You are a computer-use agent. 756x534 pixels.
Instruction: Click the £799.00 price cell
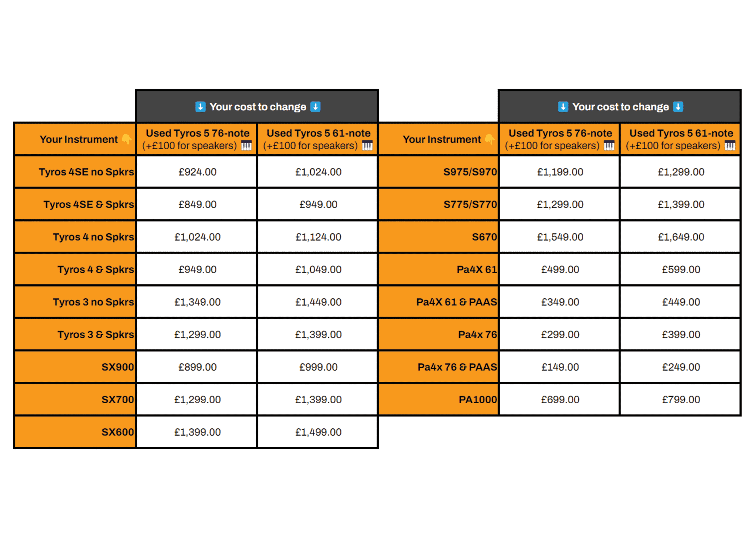point(681,399)
